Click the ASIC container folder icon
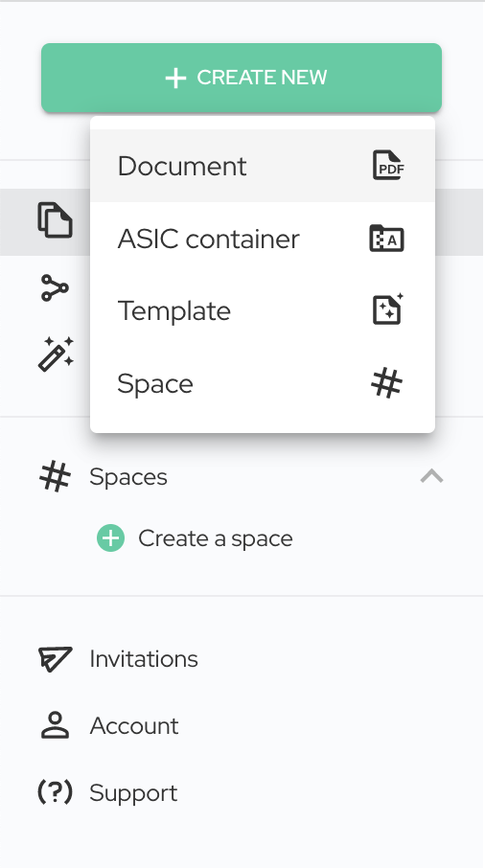Image resolution: width=485 pixels, height=868 pixels. coord(386,239)
